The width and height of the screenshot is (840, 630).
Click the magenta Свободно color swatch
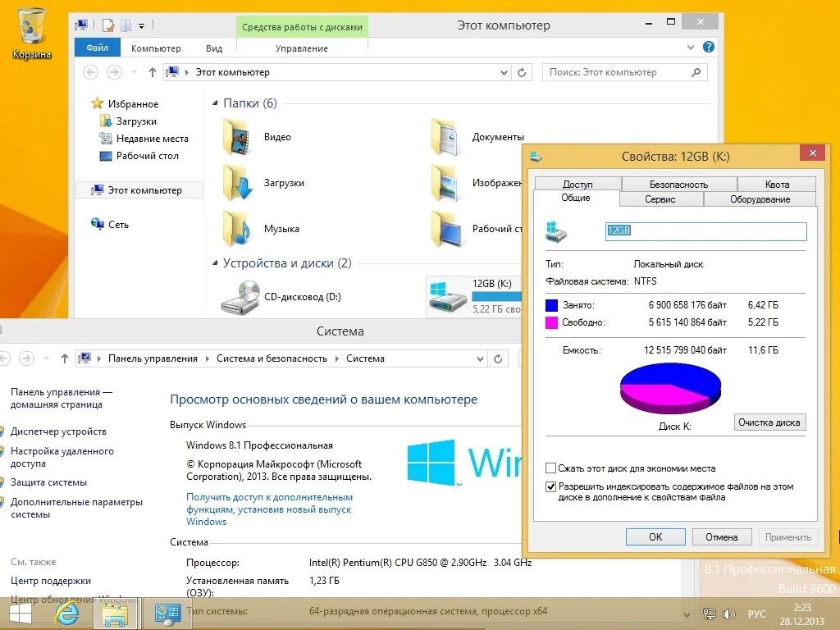pos(551,322)
